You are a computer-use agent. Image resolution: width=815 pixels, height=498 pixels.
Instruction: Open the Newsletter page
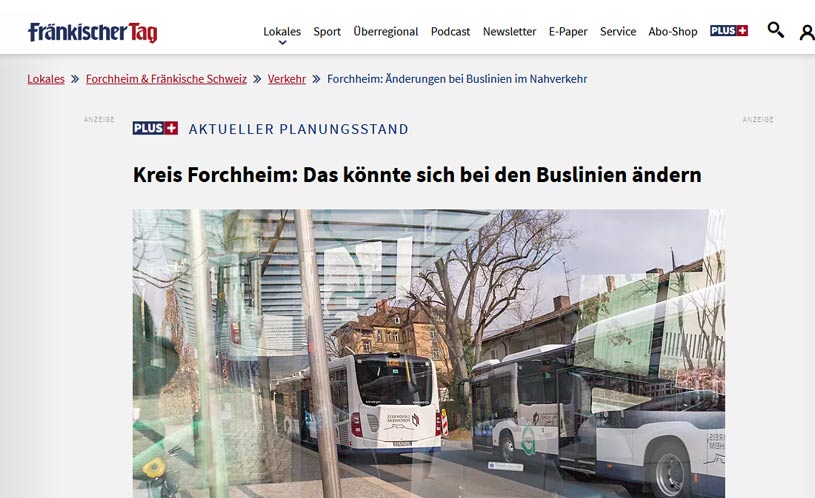509,32
